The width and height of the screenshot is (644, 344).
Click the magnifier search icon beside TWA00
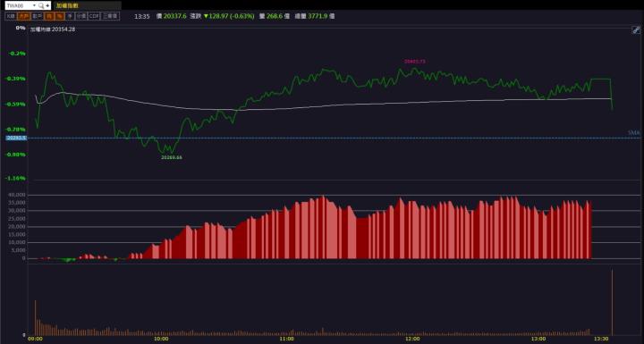pyautogui.click(x=40, y=5)
